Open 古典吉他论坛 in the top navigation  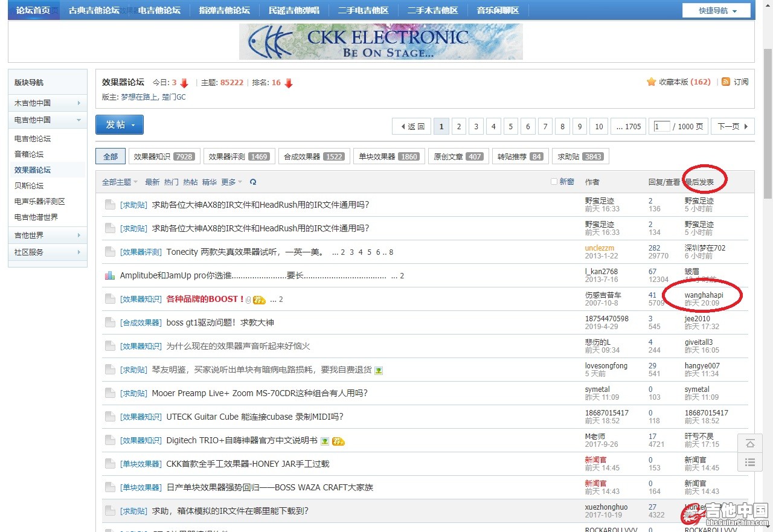pos(94,10)
